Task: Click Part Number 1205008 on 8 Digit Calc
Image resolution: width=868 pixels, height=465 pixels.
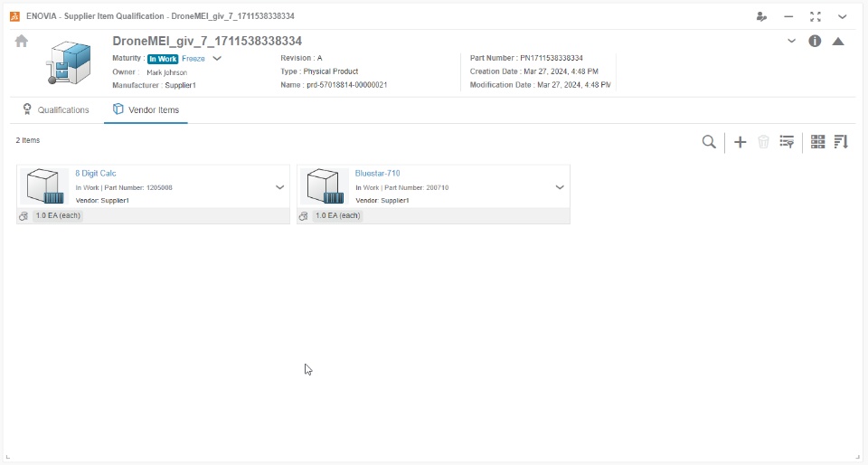Action: (x=138, y=187)
